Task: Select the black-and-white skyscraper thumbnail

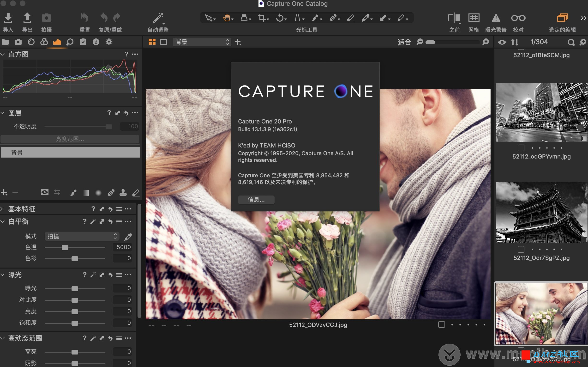Action: [541, 112]
